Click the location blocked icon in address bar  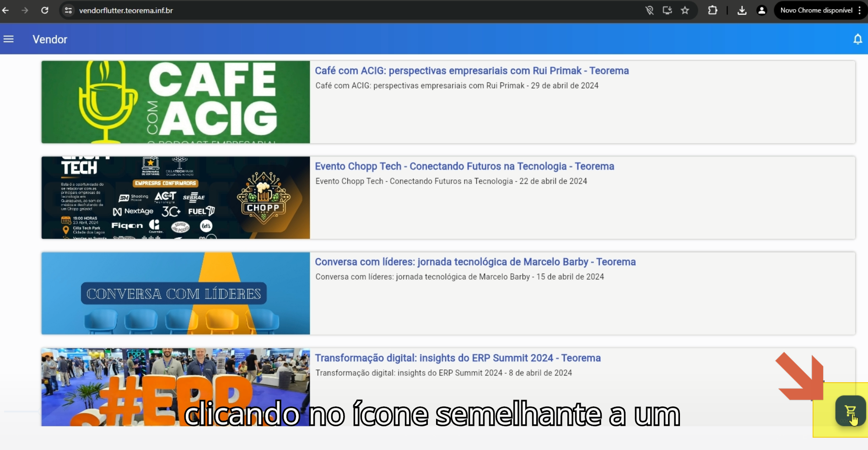[649, 10]
